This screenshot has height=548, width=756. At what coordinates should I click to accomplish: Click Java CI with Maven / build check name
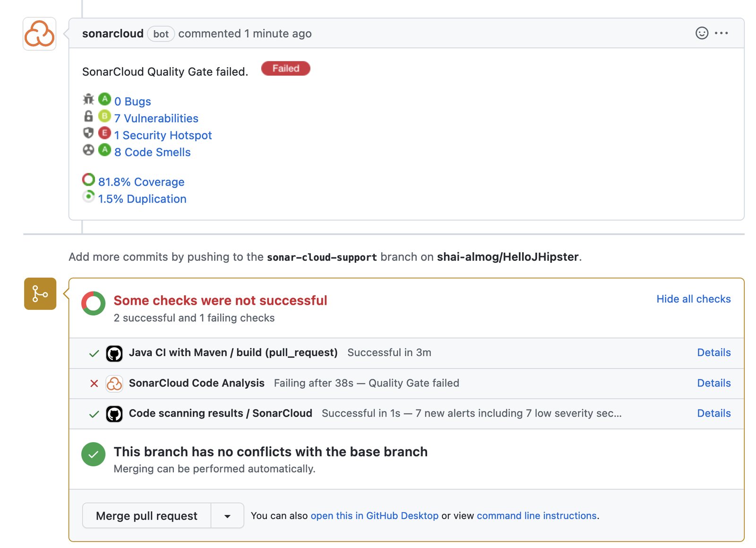tap(233, 353)
